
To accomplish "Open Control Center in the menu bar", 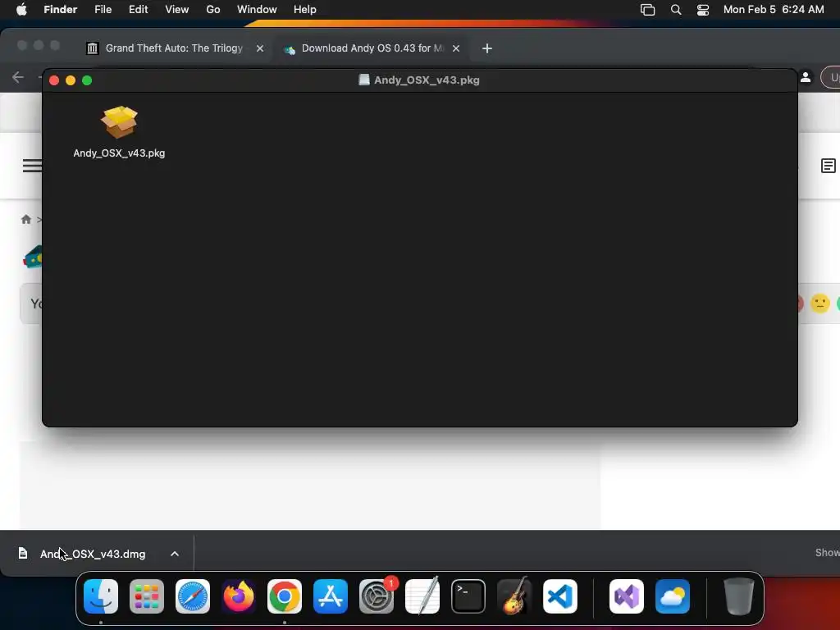I will click(x=703, y=10).
